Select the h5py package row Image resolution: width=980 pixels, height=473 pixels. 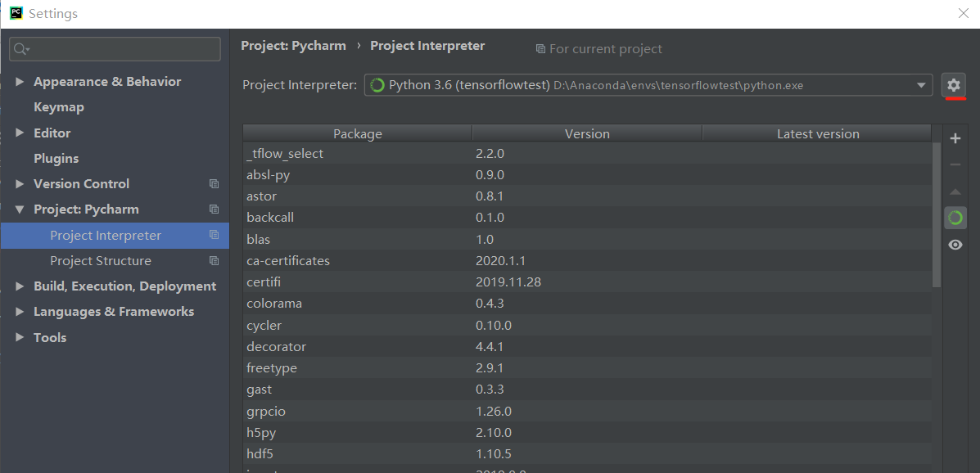[x=587, y=432]
